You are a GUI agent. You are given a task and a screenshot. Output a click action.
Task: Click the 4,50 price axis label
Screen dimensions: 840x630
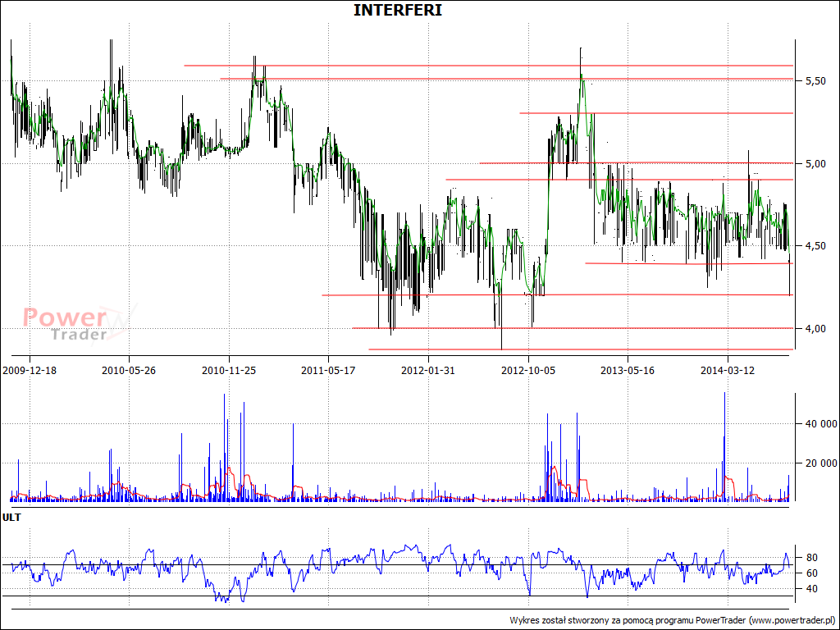(x=815, y=246)
